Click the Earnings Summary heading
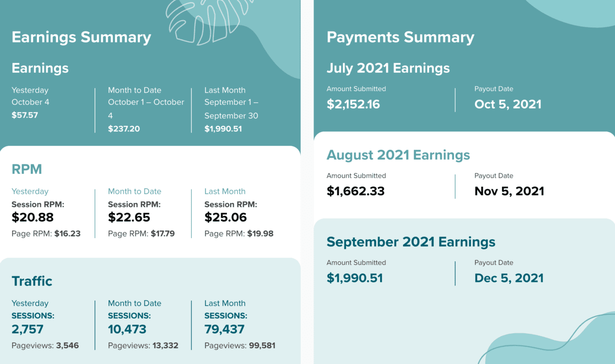615x364 pixels. pyautogui.click(x=81, y=37)
